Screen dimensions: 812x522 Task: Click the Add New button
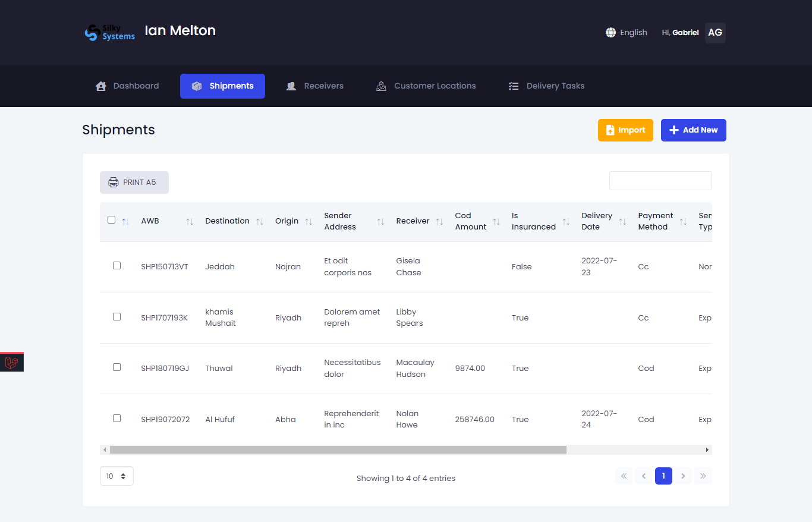coord(693,130)
